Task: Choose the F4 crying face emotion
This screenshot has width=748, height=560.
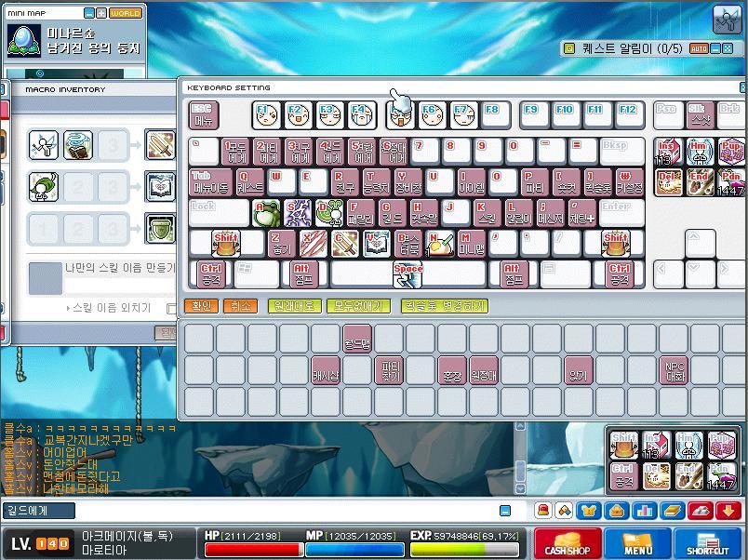Action: 362,115
